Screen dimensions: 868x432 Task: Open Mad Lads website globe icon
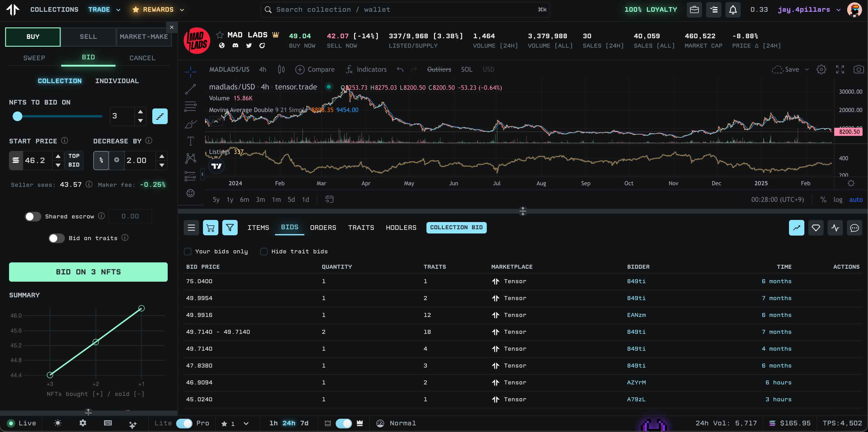tap(222, 45)
